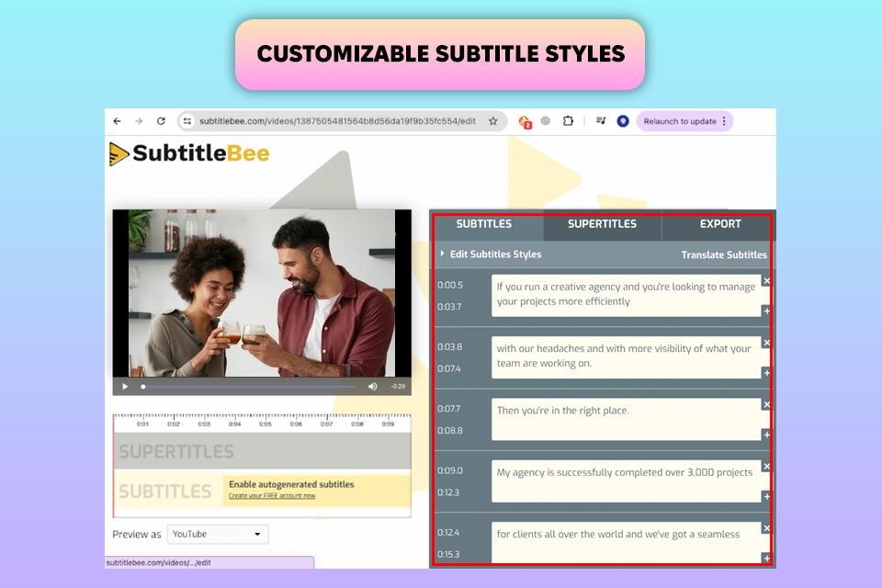Open the extension with red badge 2

(525, 121)
